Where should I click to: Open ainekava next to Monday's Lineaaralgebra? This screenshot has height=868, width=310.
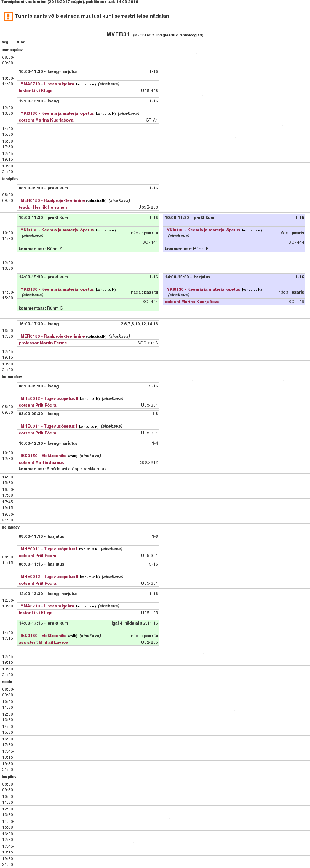click(x=108, y=84)
